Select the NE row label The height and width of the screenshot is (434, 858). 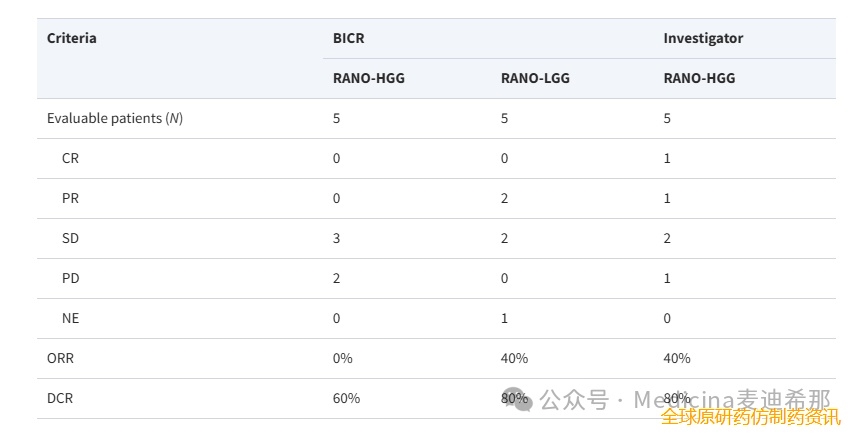point(70,318)
